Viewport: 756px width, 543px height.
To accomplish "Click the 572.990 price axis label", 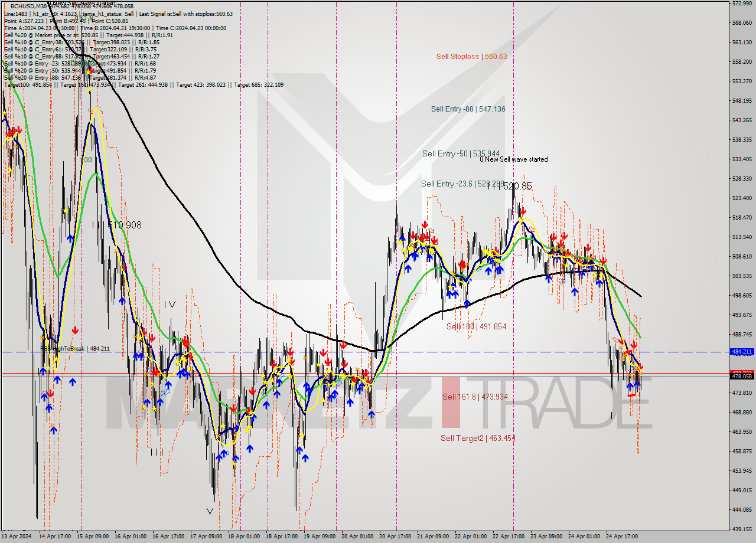I will [741, 4].
